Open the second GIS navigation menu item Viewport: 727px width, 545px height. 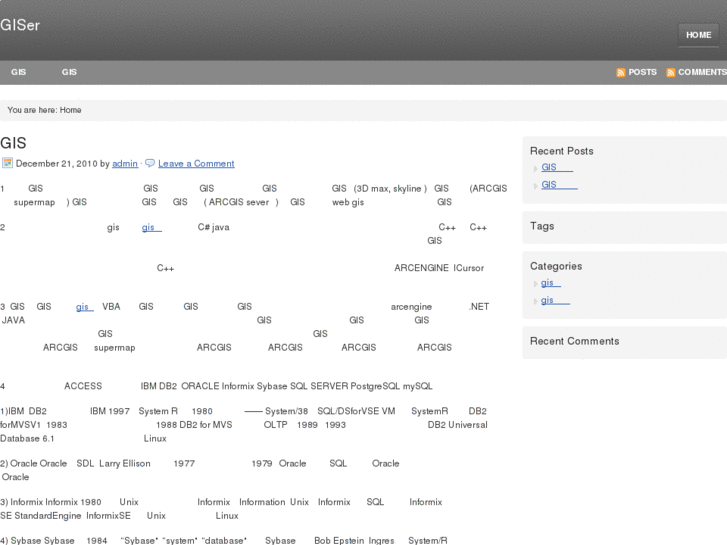(69, 72)
